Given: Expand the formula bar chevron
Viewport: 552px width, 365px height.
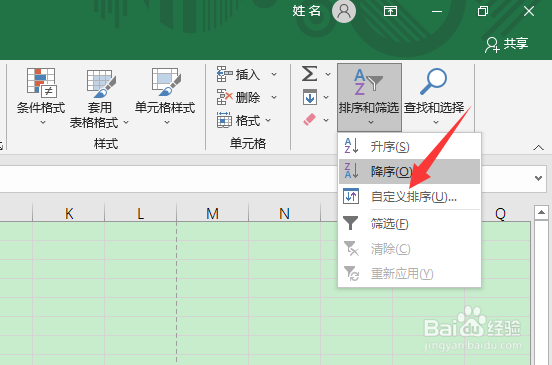Looking at the screenshot, I should click(538, 178).
